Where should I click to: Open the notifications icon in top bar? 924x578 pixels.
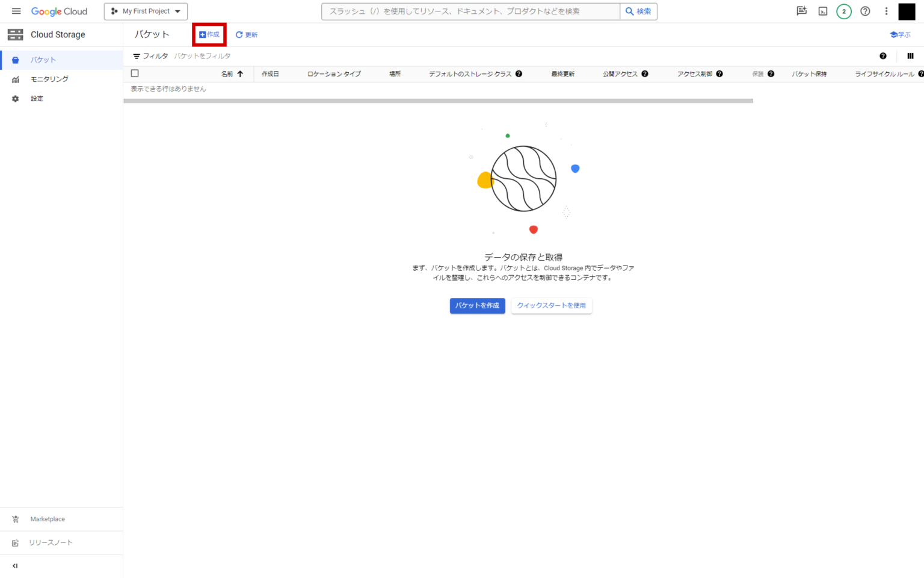coord(801,11)
